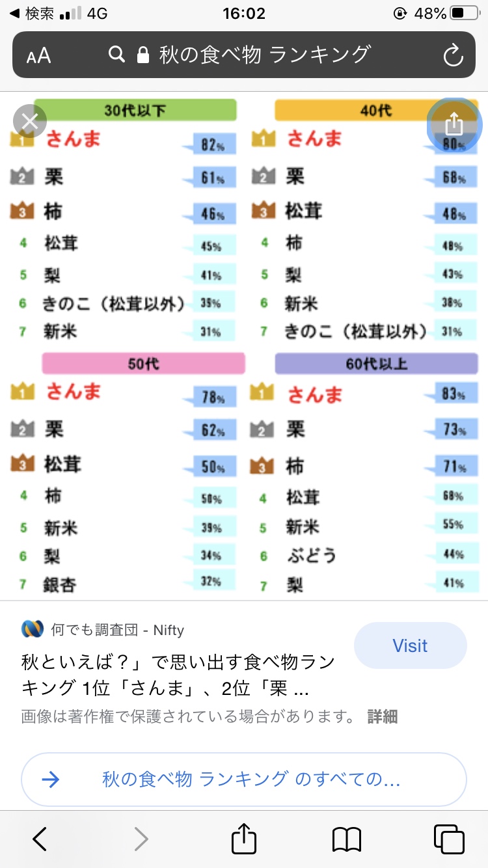Image resolution: width=488 pixels, height=868 pixels.
Task: Open 詳細 copyright details link
Action: pyautogui.click(x=382, y=716)
